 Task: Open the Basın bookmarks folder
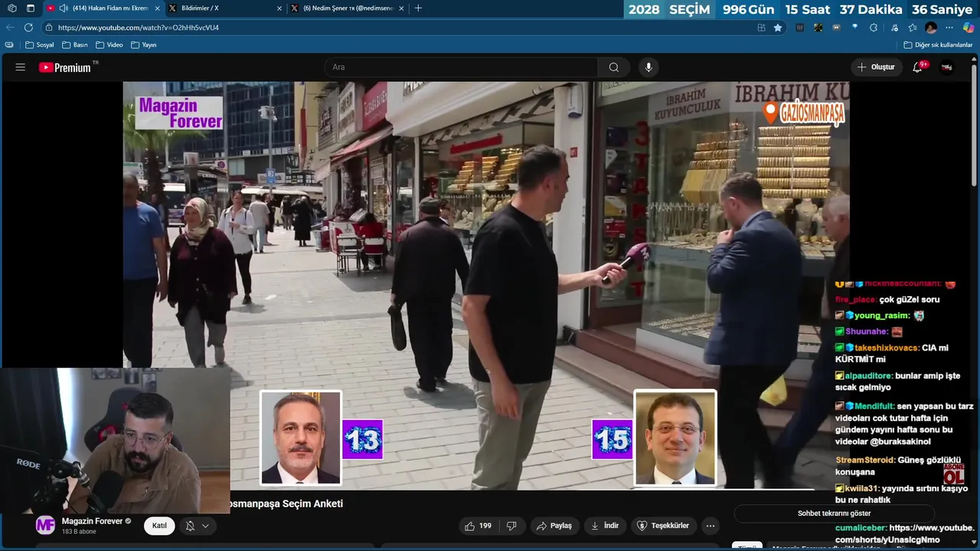pyautogui.click(x=74, y=45)
